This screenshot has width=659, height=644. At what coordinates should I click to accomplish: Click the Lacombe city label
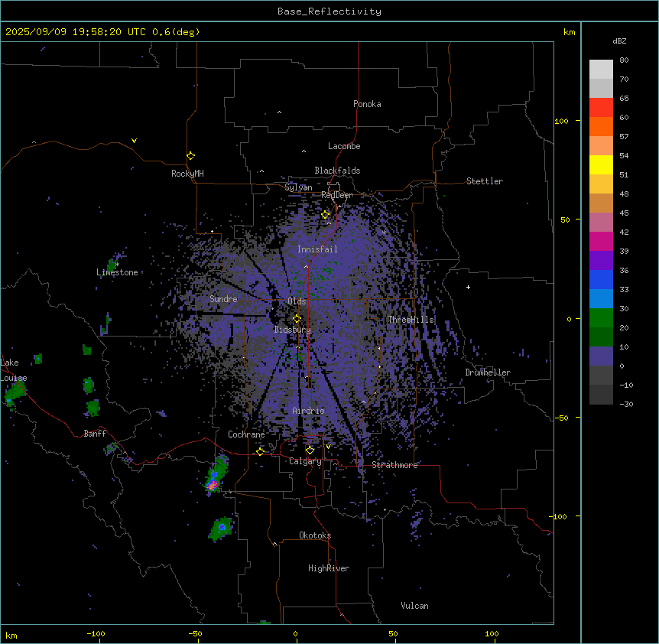coord(344,146)
